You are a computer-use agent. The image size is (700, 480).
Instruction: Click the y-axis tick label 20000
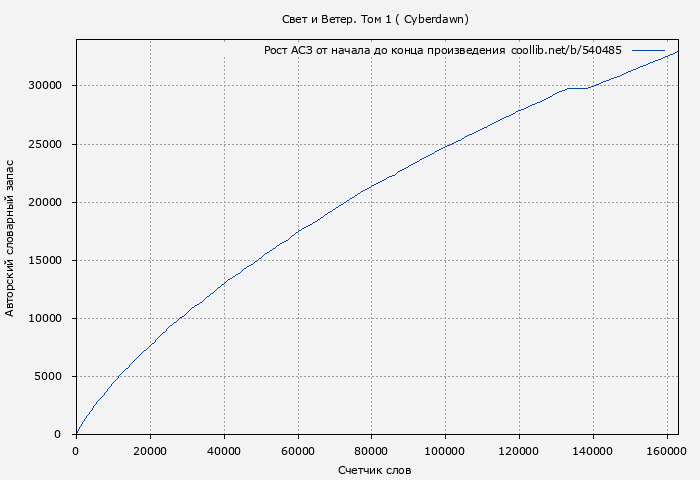[45, 203]
